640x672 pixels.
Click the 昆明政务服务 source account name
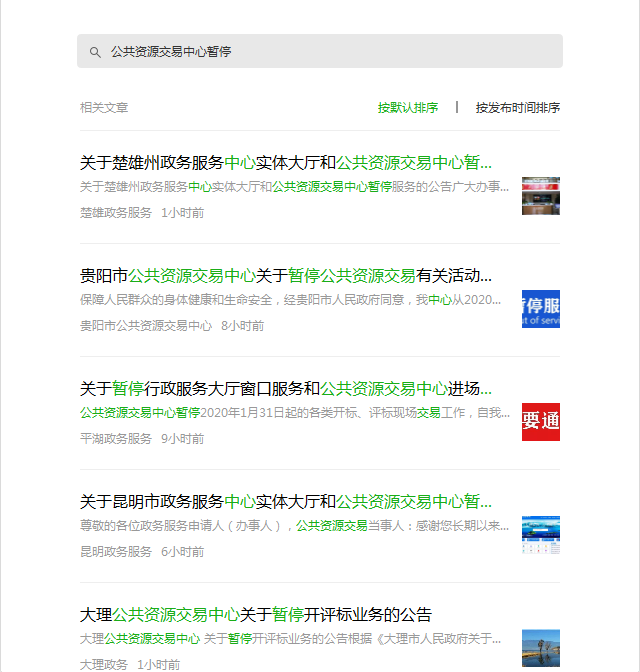pos(116,552)
